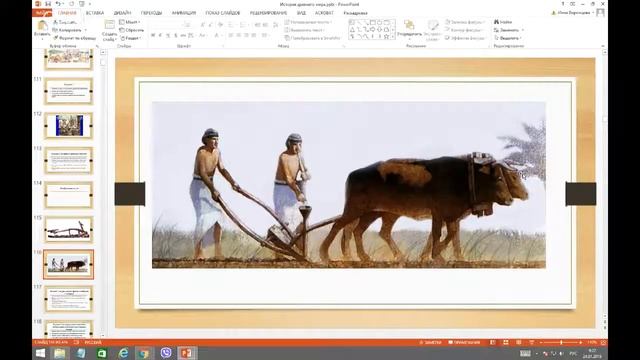The image size is (640, 360).
Task: Open Контур фигуры dropdown
Action: [x=464, y=30]
